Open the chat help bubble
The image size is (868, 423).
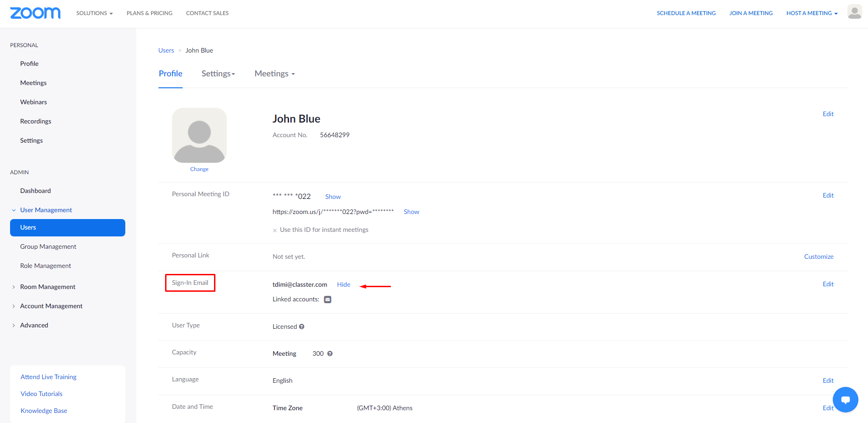coord(845,399)
